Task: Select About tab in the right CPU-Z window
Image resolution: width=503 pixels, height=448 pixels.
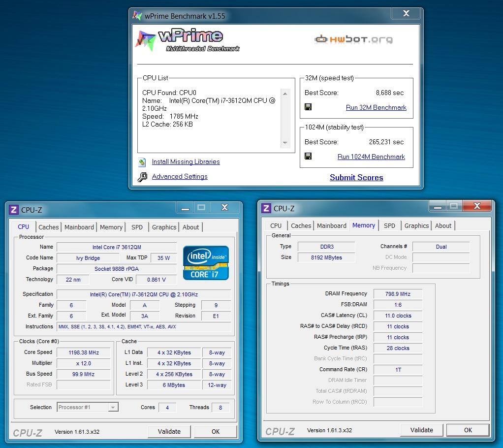Action: 443,225
